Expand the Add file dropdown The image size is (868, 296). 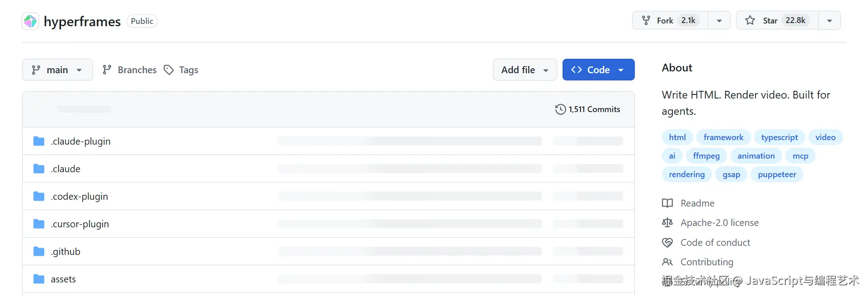(x=525, y=70)
